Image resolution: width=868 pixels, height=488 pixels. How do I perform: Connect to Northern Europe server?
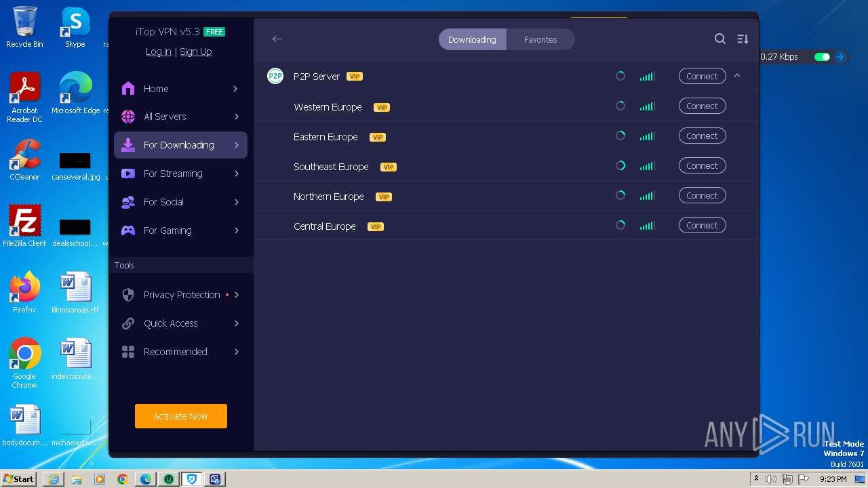(702, 195)
